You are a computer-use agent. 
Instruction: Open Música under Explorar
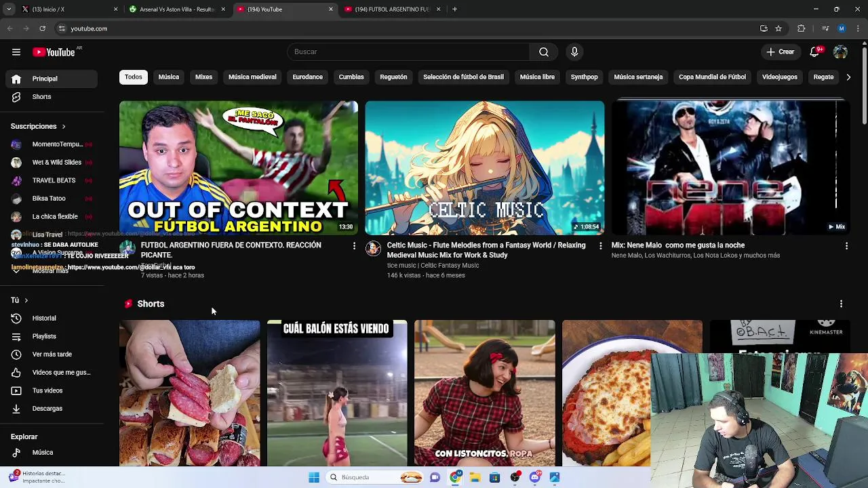52,452
